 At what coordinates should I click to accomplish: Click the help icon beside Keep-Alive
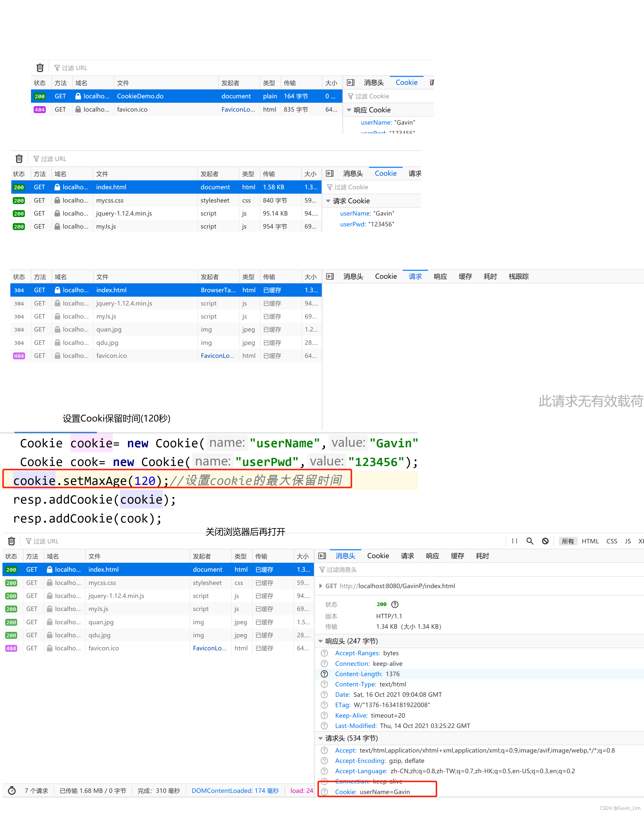tap(324, 715)
